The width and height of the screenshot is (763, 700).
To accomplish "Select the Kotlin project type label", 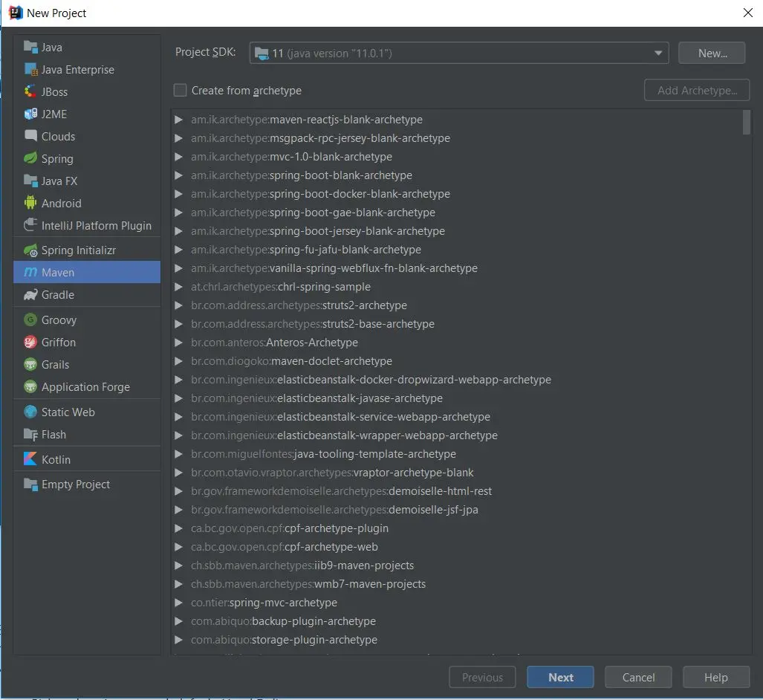I will click(x=56, y=459).
